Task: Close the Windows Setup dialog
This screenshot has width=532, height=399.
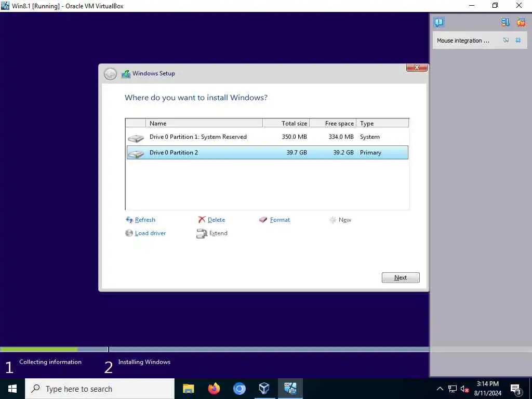Action: 417,67
